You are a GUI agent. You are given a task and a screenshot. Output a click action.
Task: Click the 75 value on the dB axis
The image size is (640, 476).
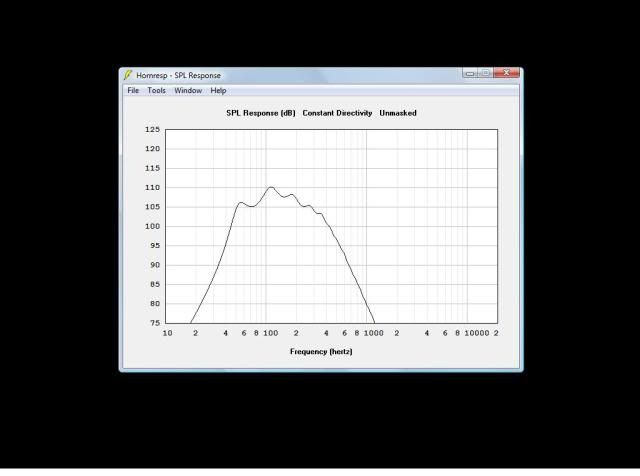[155, 323]
